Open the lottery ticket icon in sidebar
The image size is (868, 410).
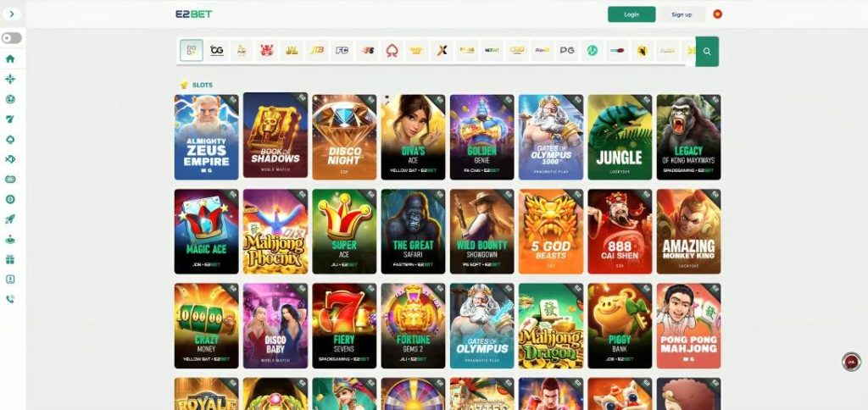coord(10,180)
